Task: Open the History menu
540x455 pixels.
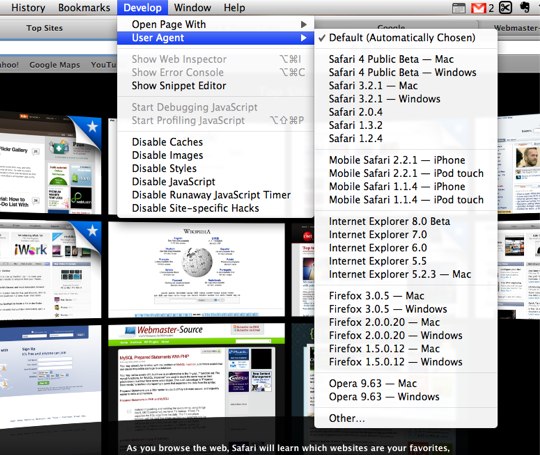Action: tap(28, 8)
